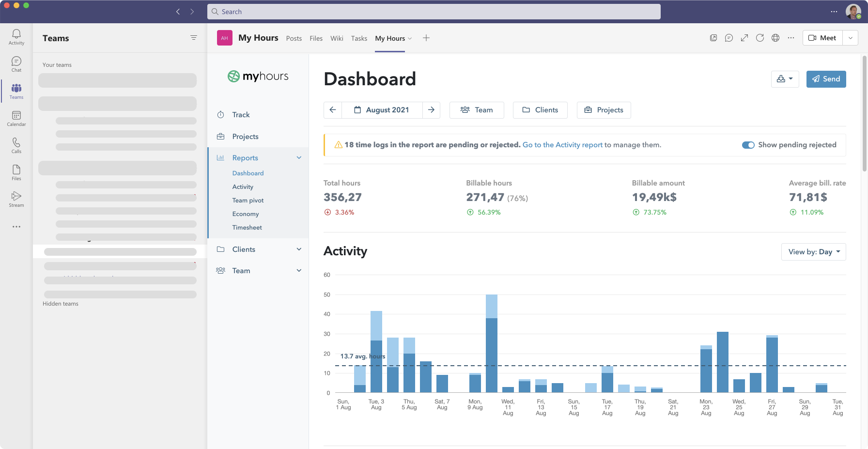
Task: Disable the Show pending rejected toggle
Action: 748,145
